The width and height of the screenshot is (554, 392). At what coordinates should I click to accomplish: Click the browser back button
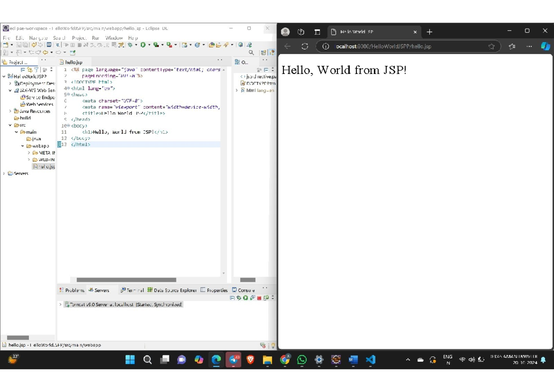pyautogui.click(x=287, y=46)
